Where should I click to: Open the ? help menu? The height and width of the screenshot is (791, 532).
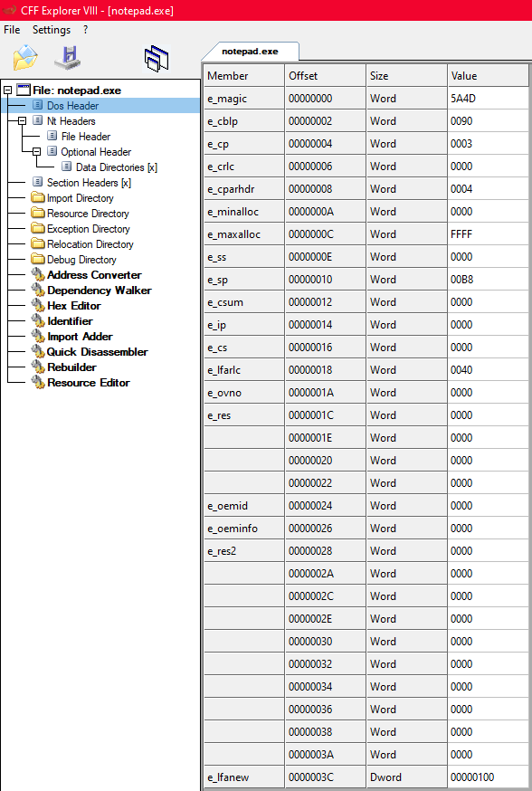(86, 30)
